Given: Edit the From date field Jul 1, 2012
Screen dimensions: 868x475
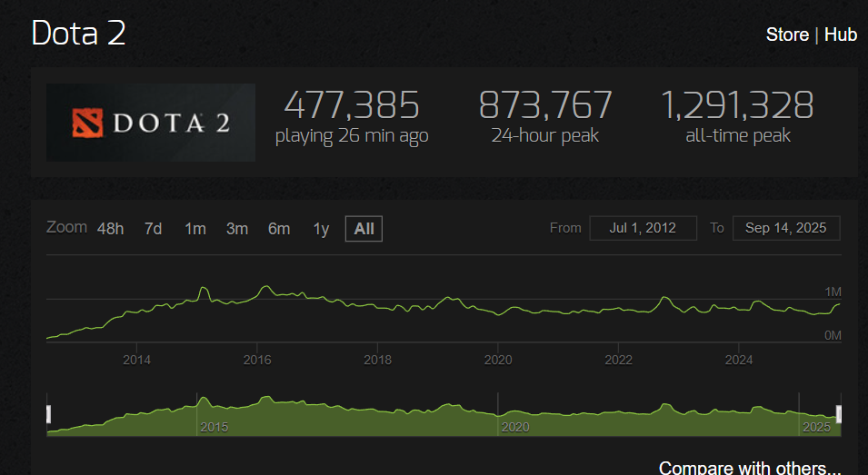Looking at the screenshot, I should (x=643, y=228).
